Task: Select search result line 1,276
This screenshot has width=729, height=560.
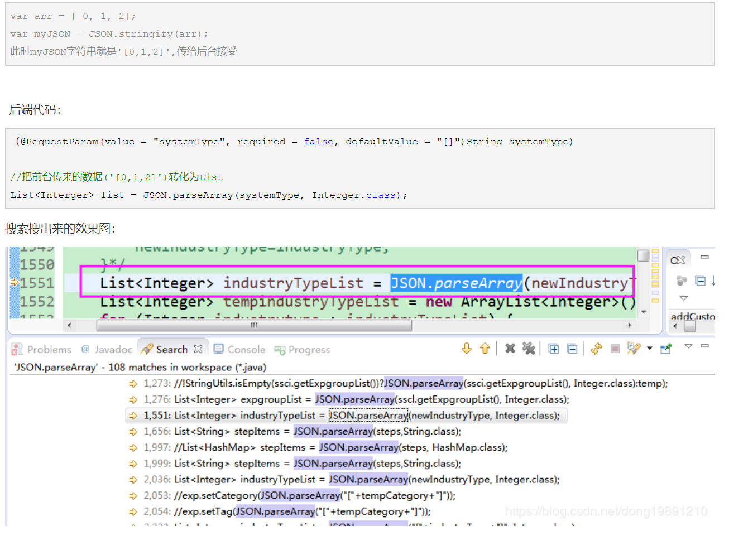Action: 349,399
